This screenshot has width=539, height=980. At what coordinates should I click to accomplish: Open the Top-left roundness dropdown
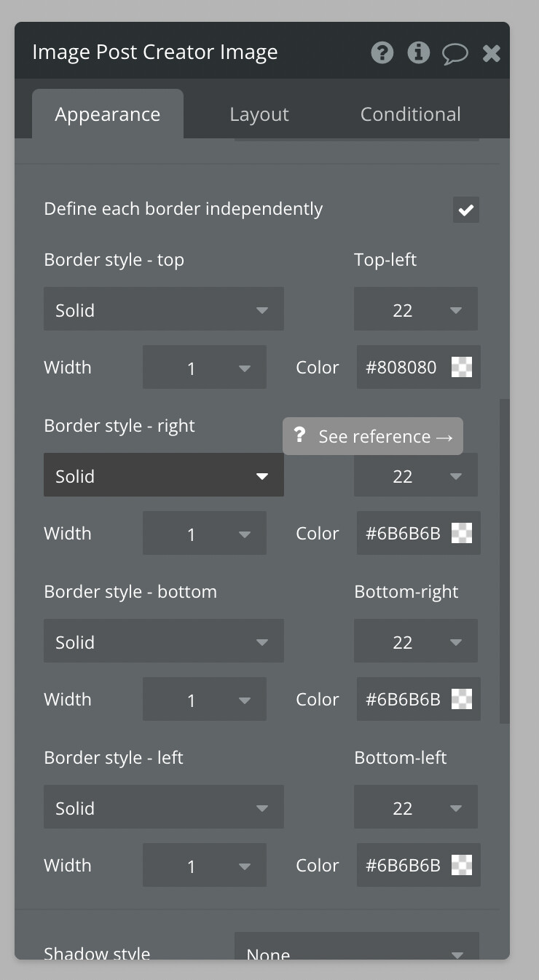point(415,309)
